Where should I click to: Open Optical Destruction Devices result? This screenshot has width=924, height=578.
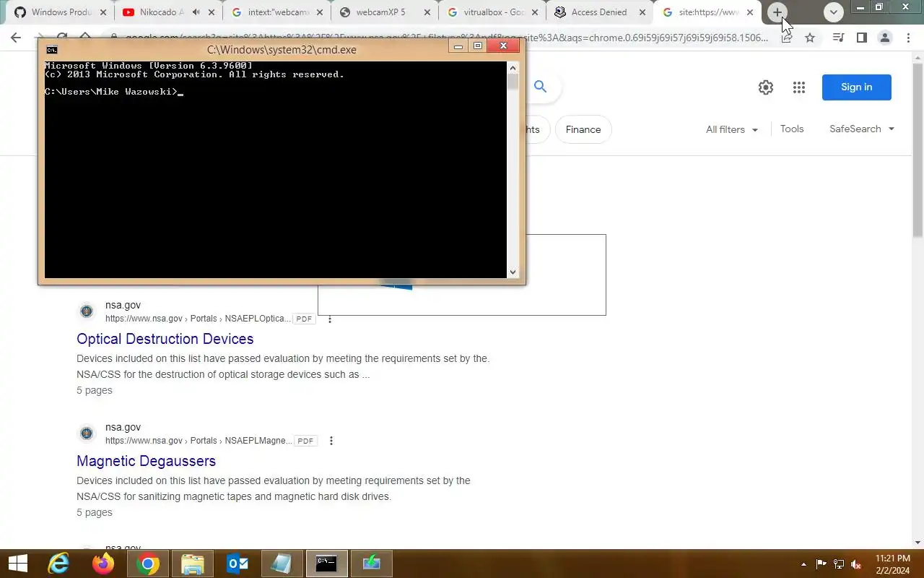click(165, 339)
